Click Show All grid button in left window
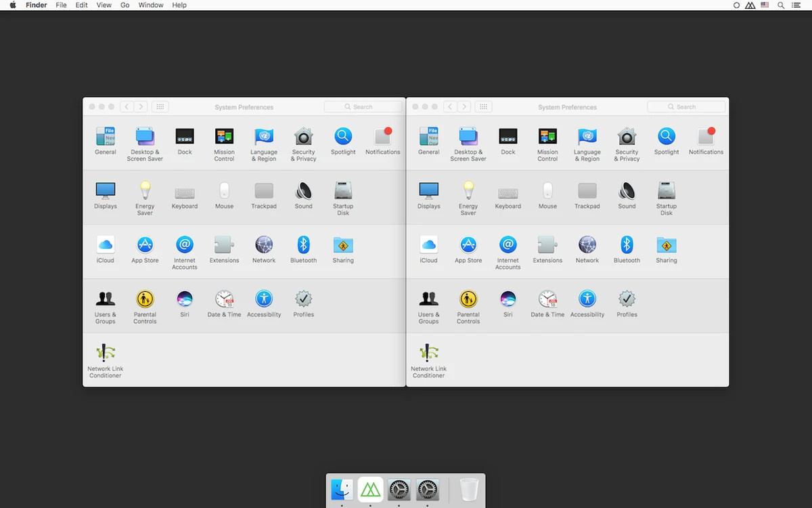Image resolution: width=812 pixels, height=508 pixels. pyautogui.click(x=160, y=107)
